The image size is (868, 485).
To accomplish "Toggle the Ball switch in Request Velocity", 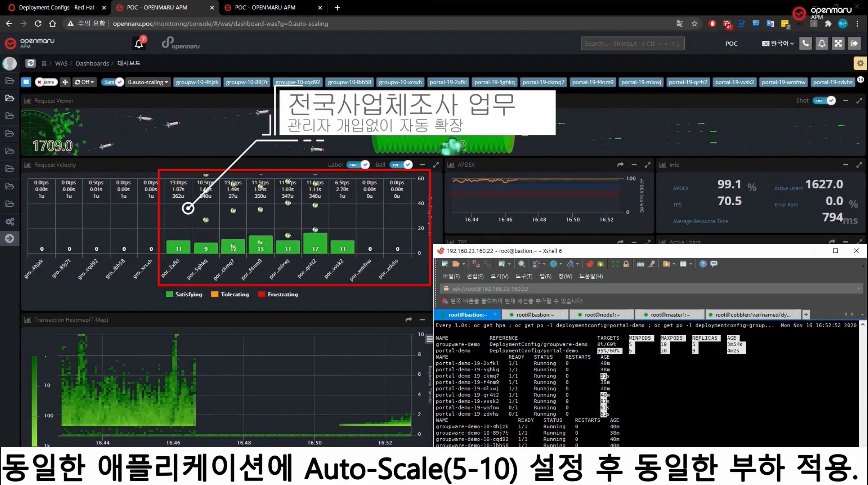I will (x=401, y=165).
